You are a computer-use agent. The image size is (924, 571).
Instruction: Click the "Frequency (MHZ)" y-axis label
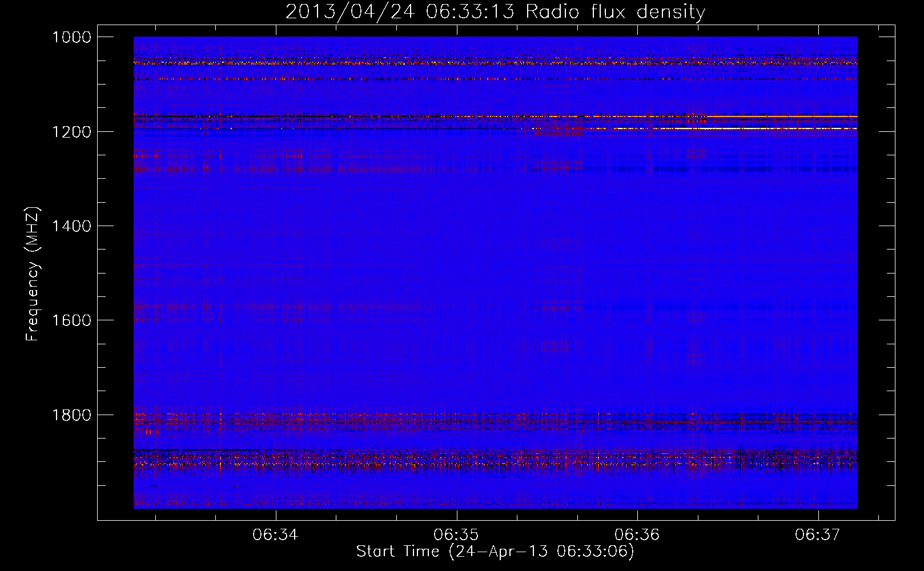(x=33, y=274)
